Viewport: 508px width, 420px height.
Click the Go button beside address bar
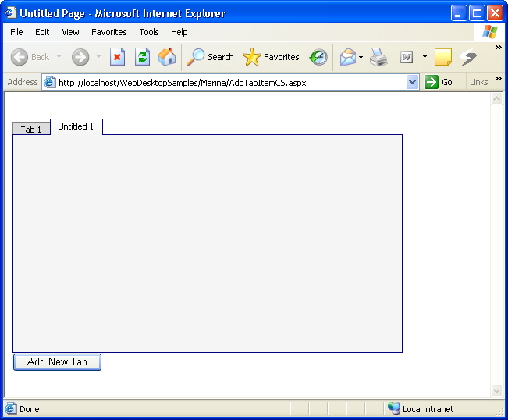pos(439,82)
